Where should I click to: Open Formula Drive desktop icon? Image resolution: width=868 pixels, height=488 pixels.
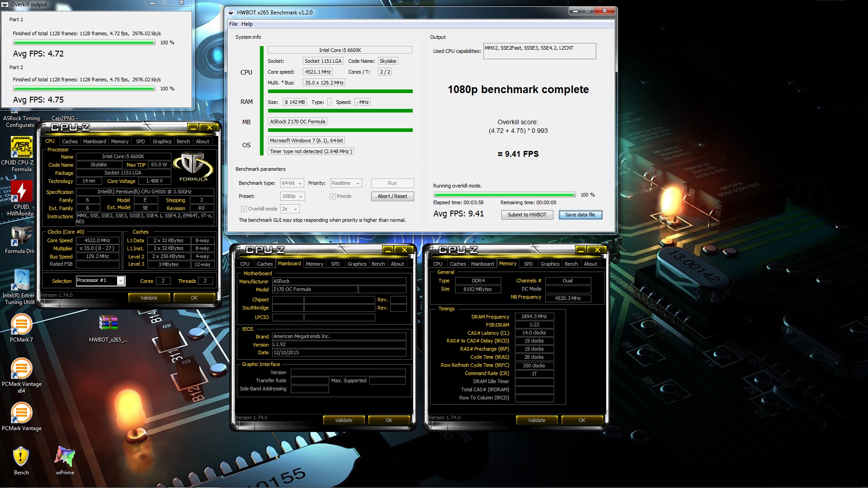21,240
